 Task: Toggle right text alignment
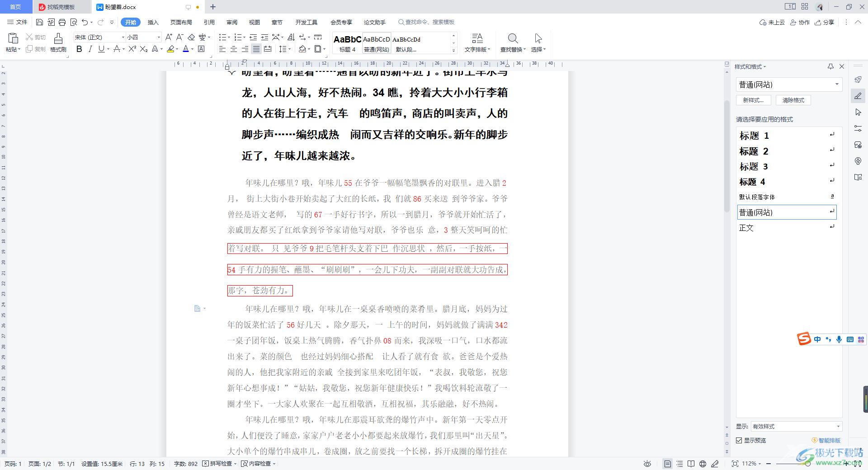[245, 49]
